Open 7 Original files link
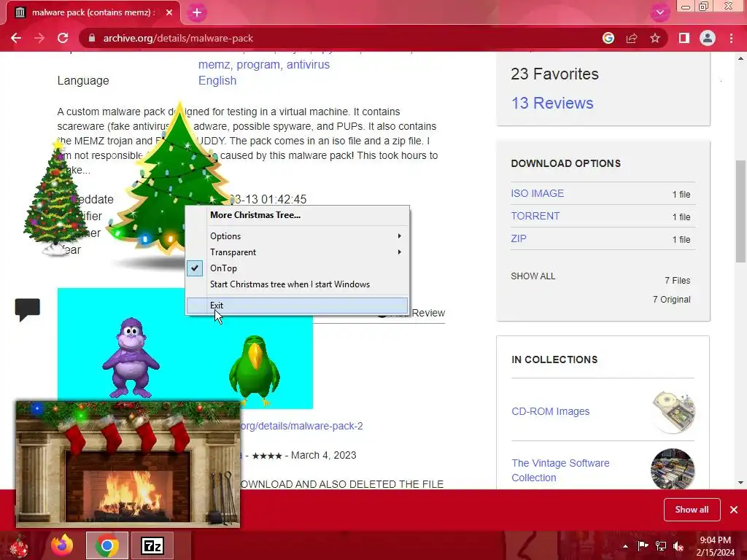Screen dimensions: 747x560 coord(671,299)
